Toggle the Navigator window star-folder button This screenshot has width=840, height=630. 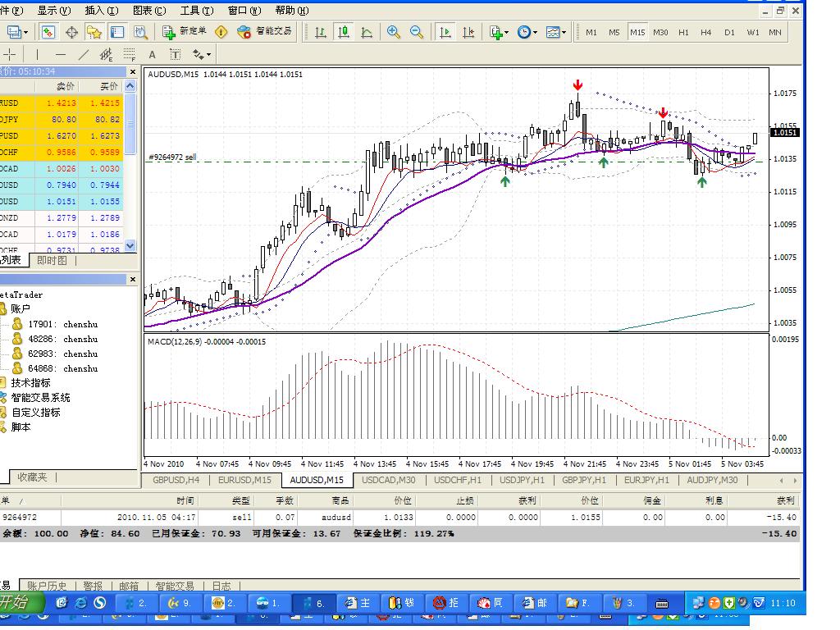[x=94, y=33]
